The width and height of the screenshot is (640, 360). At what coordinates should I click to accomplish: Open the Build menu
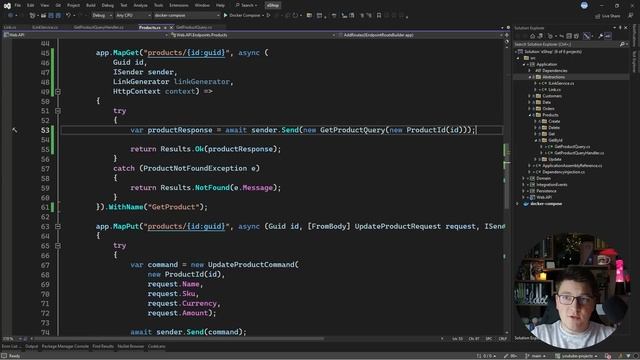coord(91,5)
